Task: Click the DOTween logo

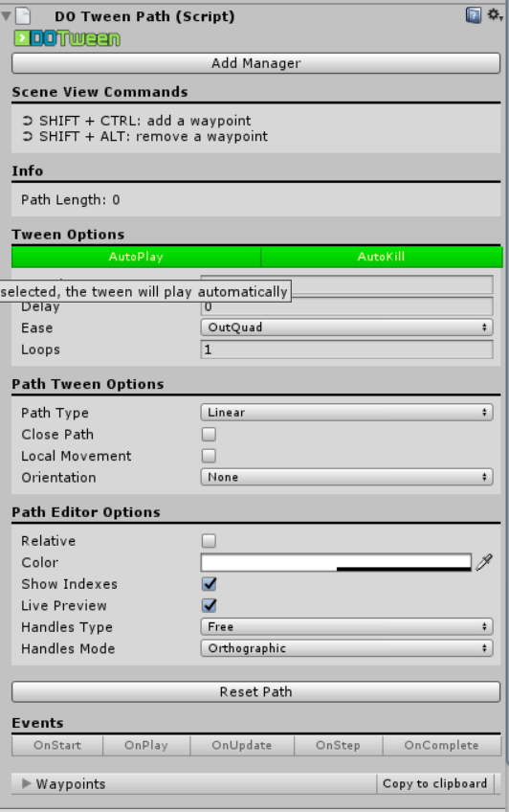Action: coord(67,38)
